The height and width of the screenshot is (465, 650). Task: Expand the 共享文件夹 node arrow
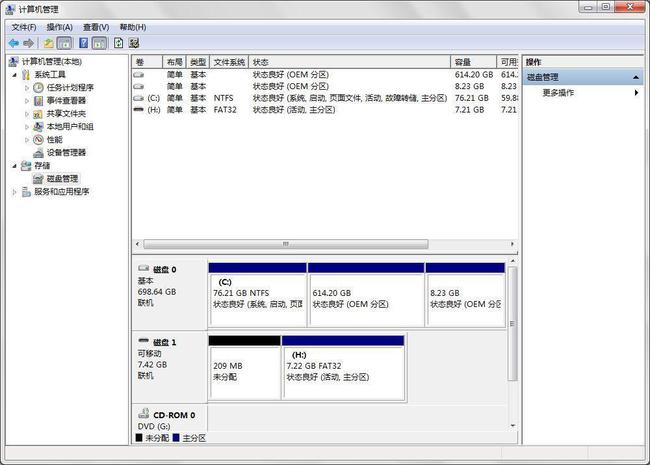pyautogui.click(x=27, y=114)
